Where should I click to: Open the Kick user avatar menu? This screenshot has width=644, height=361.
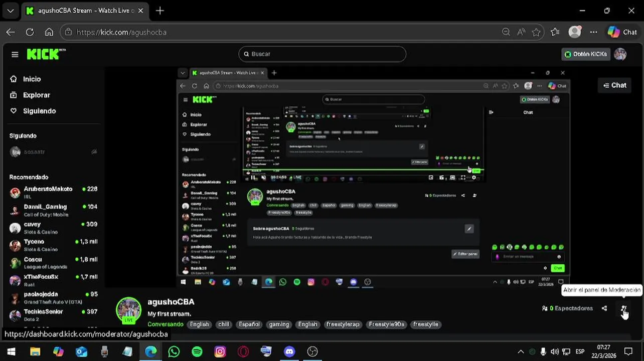(620, 54)
